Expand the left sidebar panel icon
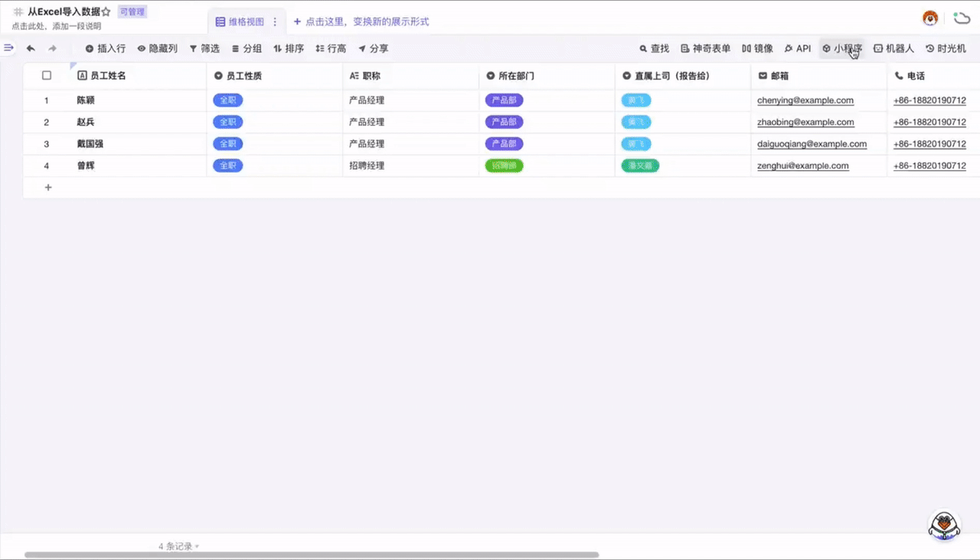 pyautogui.click(x=8, y=47)
